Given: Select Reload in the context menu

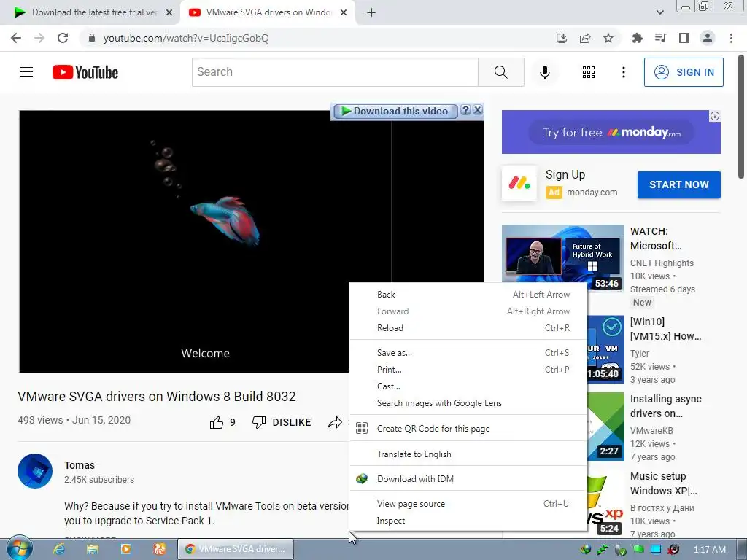Looking at the screenshot, I should tap(468, 327).
